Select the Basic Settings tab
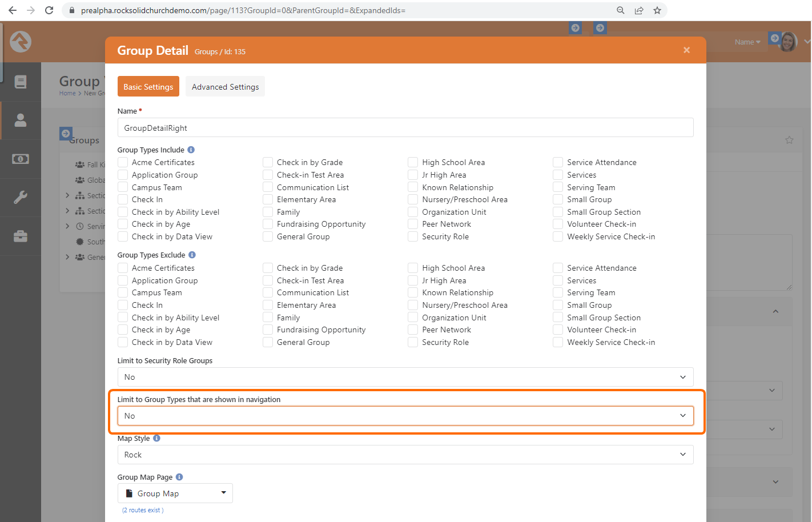 point(148,86)
